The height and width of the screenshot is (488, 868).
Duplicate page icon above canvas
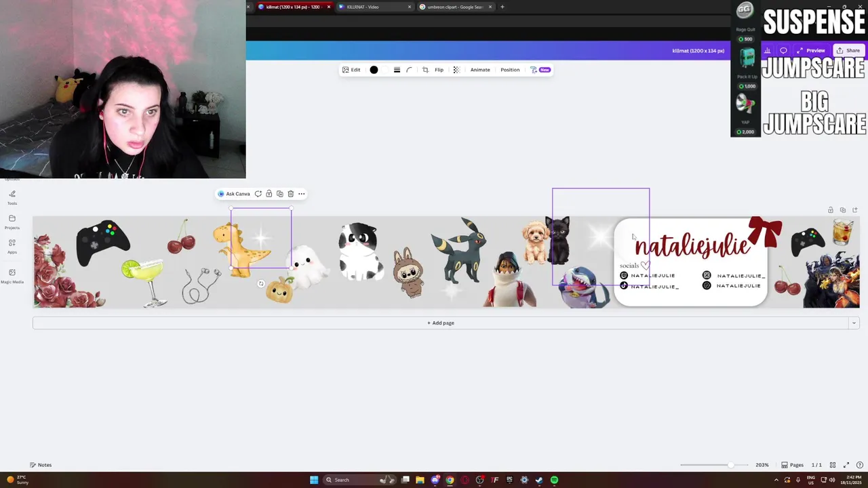coord(843,210)
